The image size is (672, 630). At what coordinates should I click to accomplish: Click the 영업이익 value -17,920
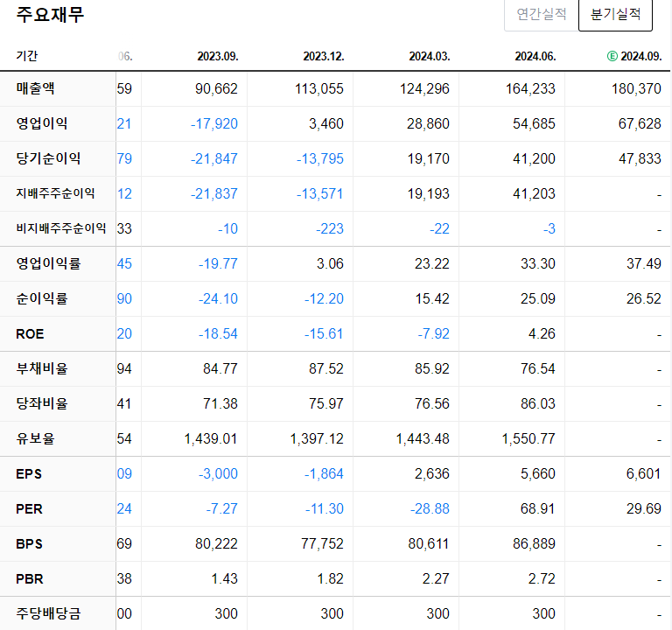(x=213, y=124)
